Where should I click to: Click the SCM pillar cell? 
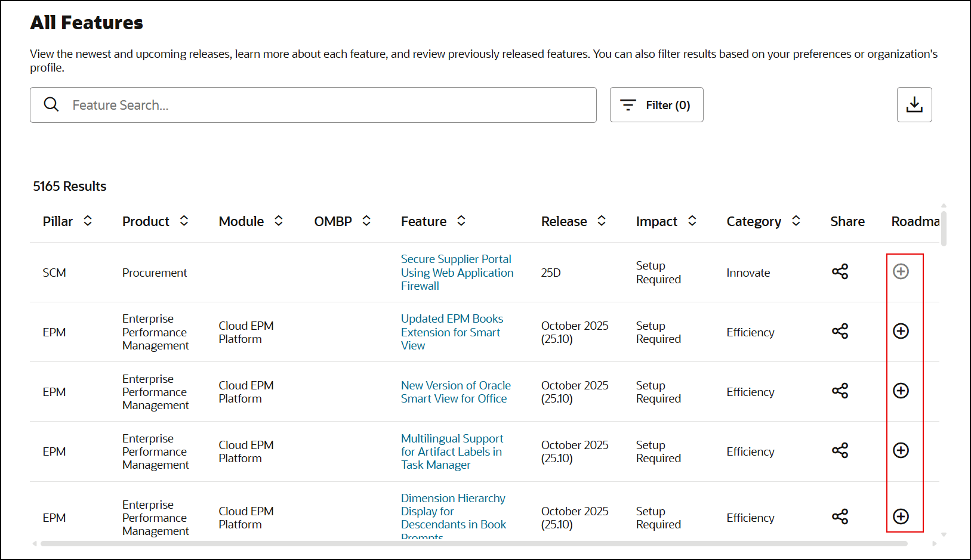[x=54, y=273]
